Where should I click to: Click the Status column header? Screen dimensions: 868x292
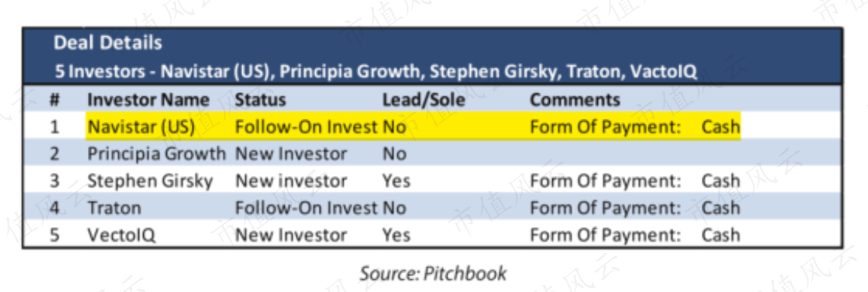[x=260, y=100]
